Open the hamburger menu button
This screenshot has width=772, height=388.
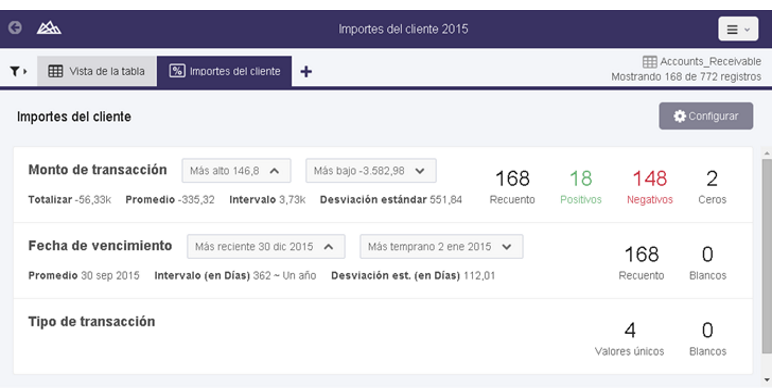(738, 29)
